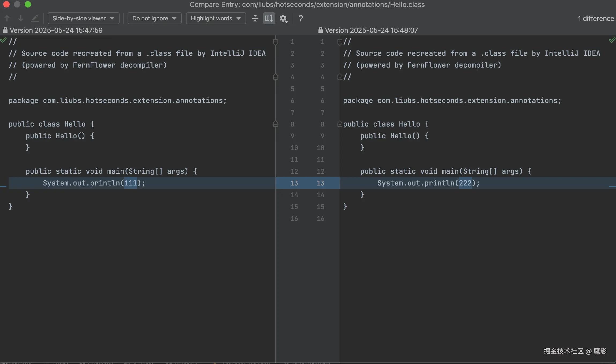Jump to previous difference arrow
The image size is (616, 364).
7,18
